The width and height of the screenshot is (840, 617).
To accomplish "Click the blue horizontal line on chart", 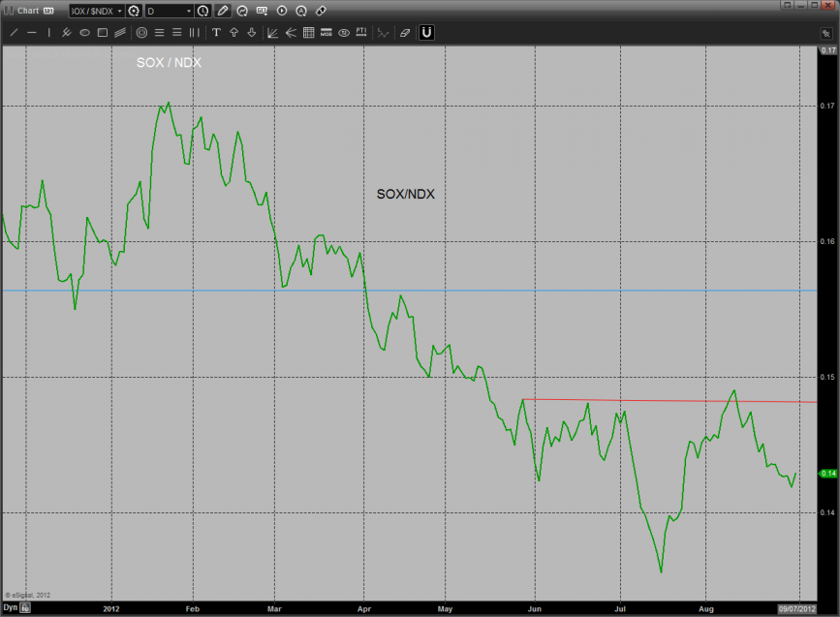I will (x=194, y=290).
